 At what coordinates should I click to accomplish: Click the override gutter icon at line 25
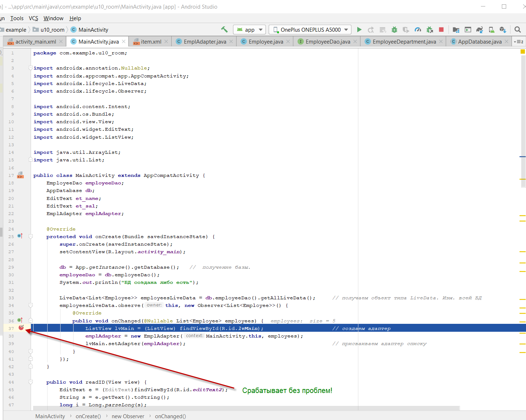coord(20,236)
